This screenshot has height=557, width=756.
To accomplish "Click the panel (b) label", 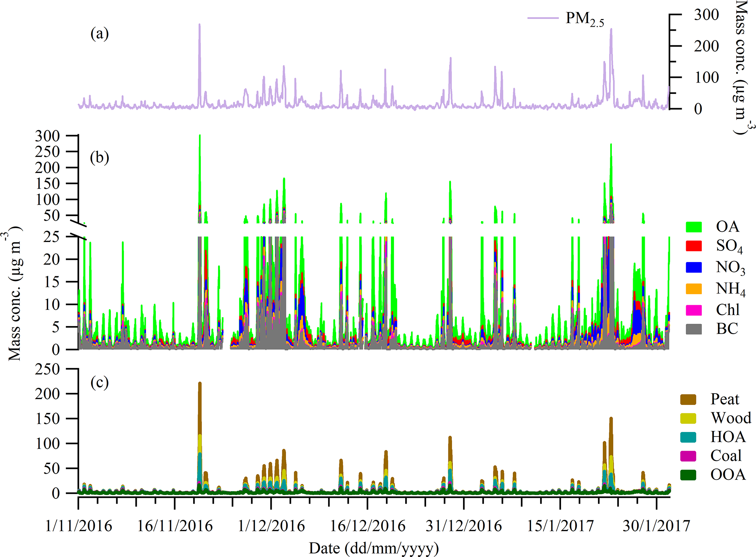I will pyautogui.click(x=99, y=158).
